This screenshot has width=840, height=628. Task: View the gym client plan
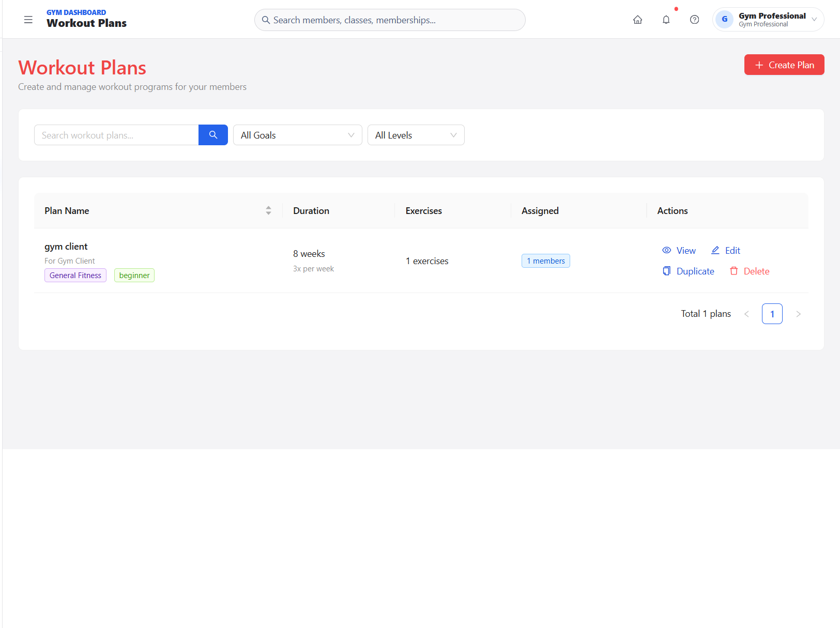(x=679, y=251)
